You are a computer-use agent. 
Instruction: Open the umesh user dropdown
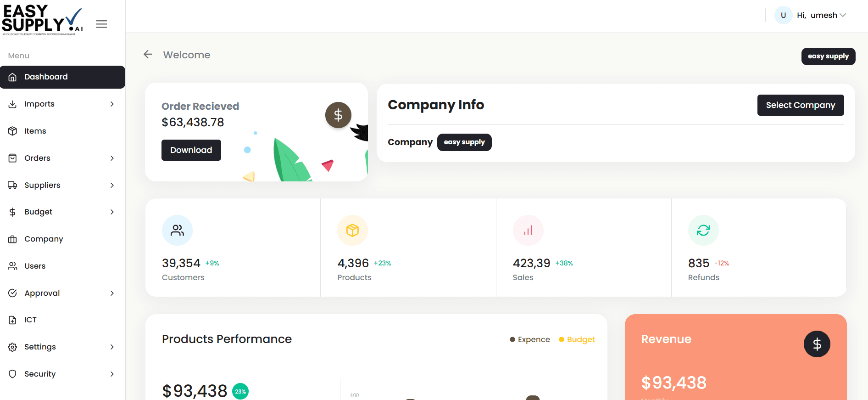tap(821, 15)
